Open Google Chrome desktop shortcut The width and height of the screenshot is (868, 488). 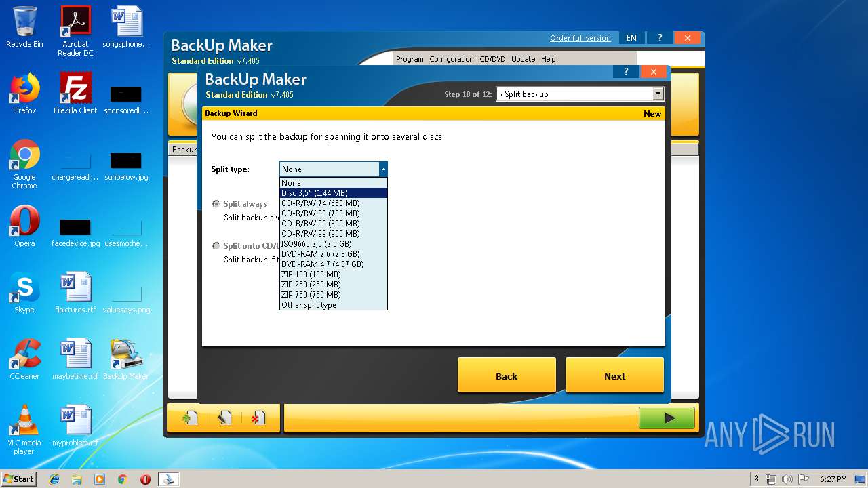(x=24, y=165)
